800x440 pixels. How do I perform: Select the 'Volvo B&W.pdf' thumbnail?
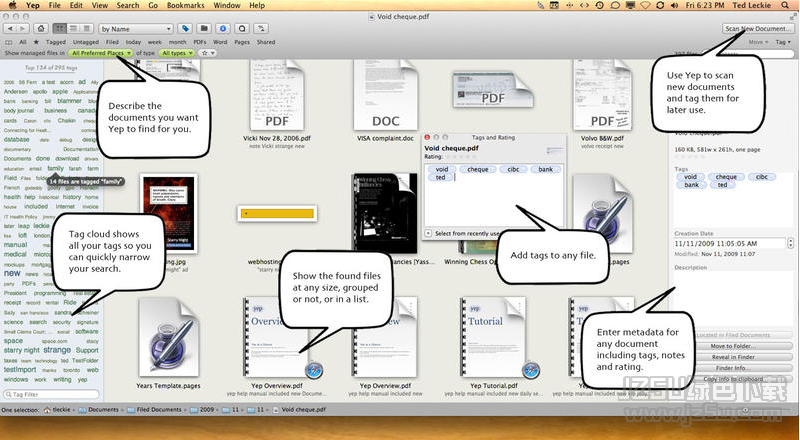coord(602,95)
